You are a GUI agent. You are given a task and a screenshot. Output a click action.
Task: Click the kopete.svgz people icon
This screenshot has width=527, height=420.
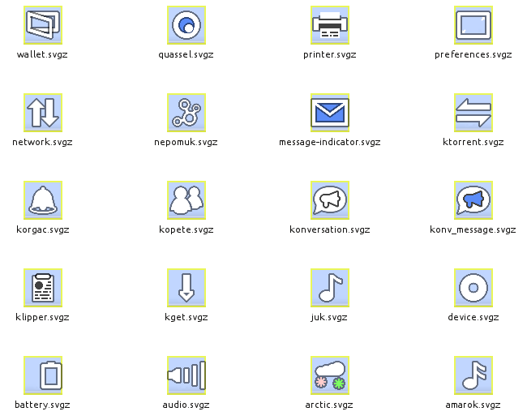[186, 200]
